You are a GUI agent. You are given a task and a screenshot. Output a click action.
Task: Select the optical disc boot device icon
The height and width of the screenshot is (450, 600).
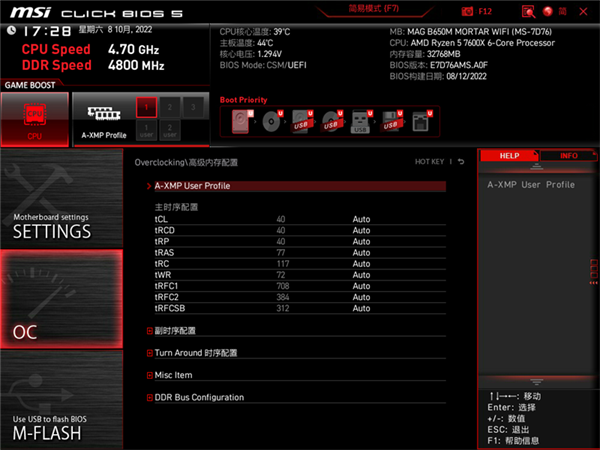tap(271, 122)
